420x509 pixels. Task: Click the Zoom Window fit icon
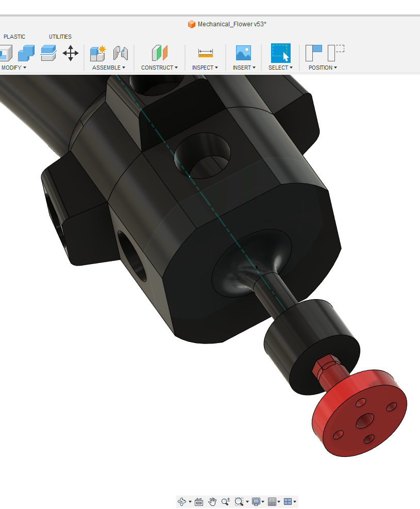[x=239, y=502]
